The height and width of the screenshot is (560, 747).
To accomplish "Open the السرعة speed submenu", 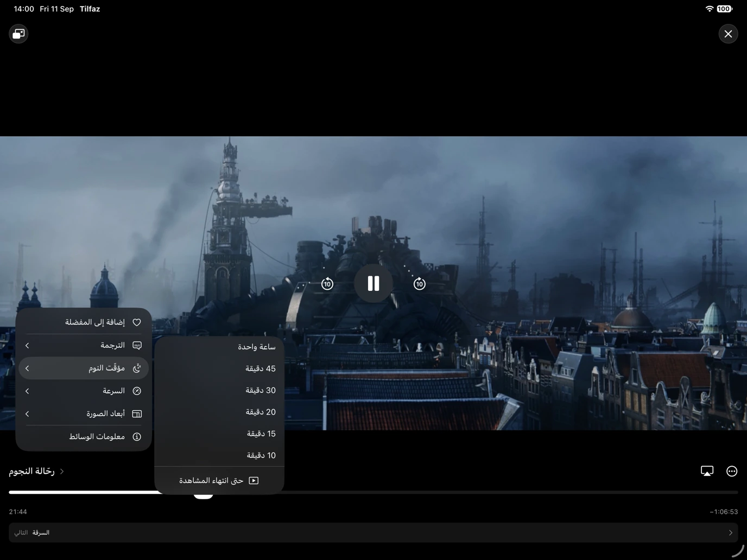I will [84, 391].
